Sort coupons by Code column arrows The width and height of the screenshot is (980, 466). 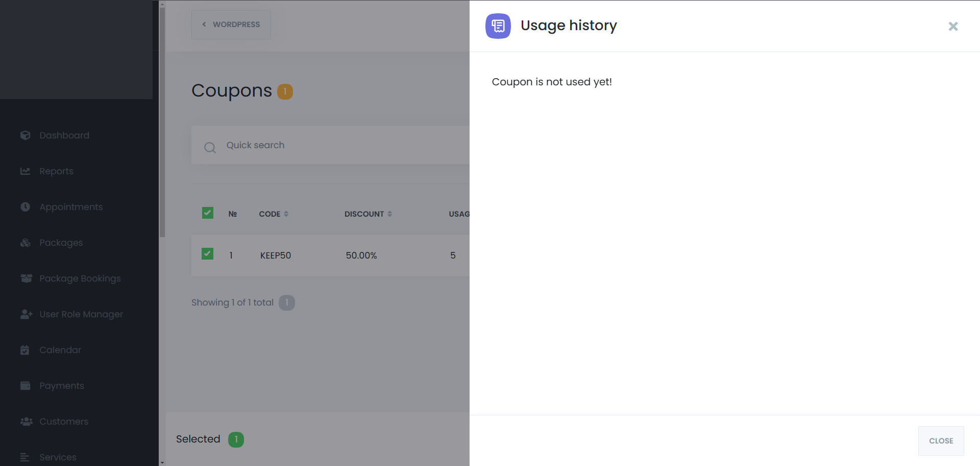coord(286,214)
